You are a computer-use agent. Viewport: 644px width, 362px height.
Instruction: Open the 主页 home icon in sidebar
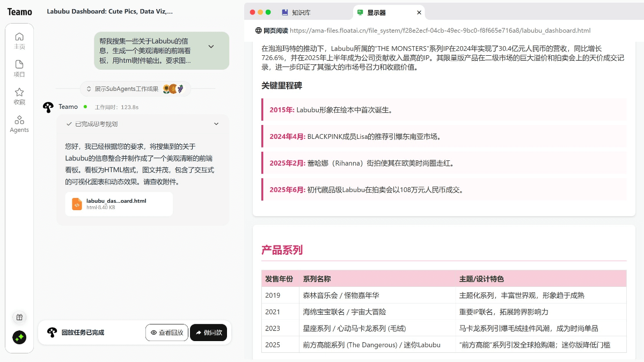point(19,37)
